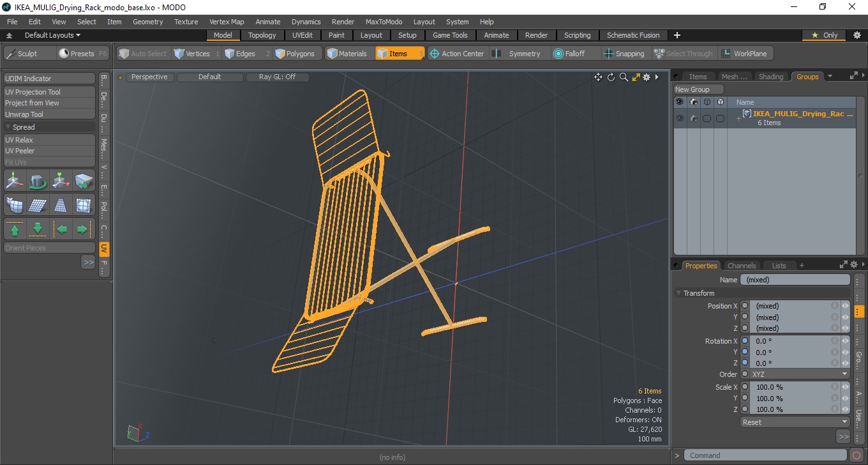Toggle visibility eye for IKEA_MULIG group

[680, 118]
